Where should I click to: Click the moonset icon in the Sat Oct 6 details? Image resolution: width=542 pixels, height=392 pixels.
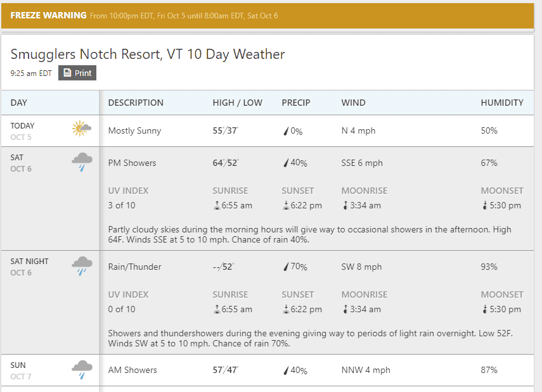(x=484, y=205)
